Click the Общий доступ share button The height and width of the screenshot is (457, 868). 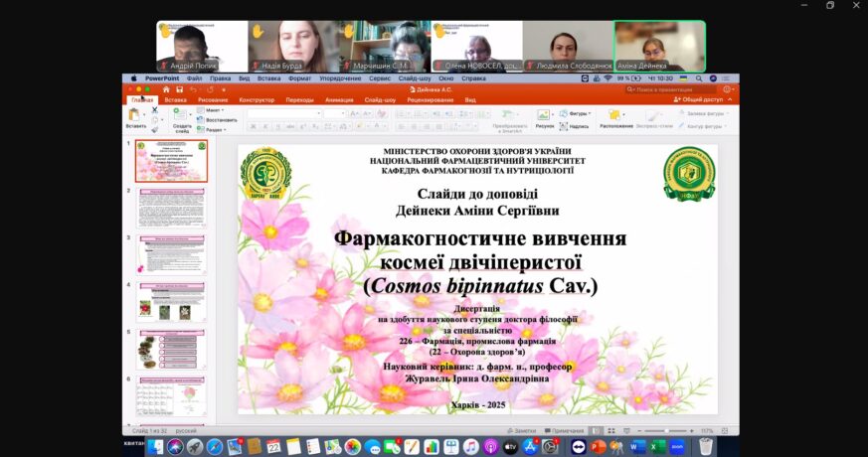coord(704,99)
